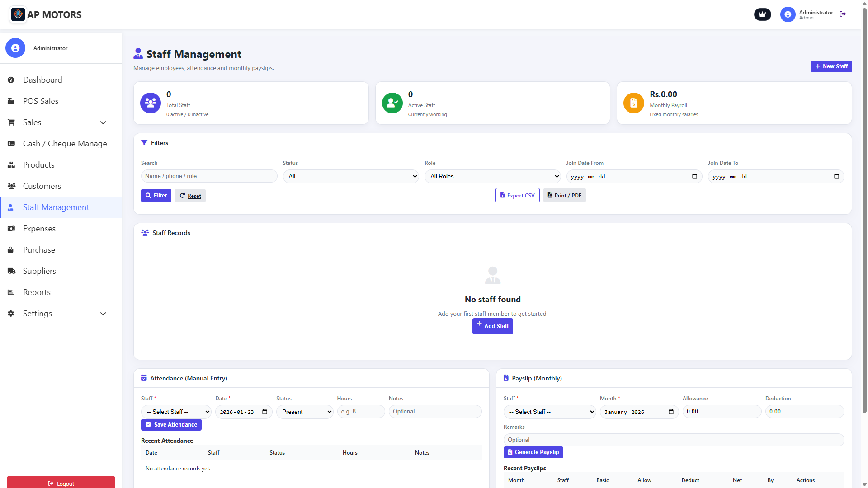This screenshot has width=868, height=488.
Task: Open calendar picker for Join Date From
Action: [x=694, y=176]
